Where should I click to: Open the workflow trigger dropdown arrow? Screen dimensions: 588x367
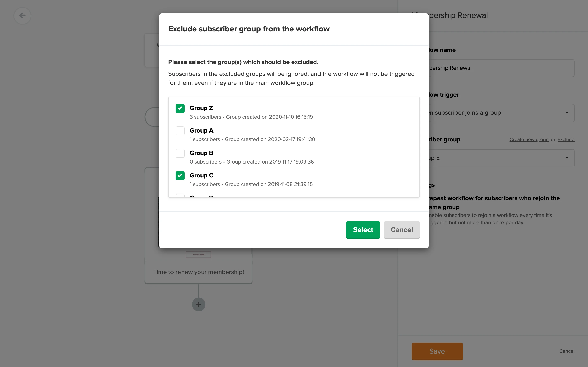click(567, 113)
